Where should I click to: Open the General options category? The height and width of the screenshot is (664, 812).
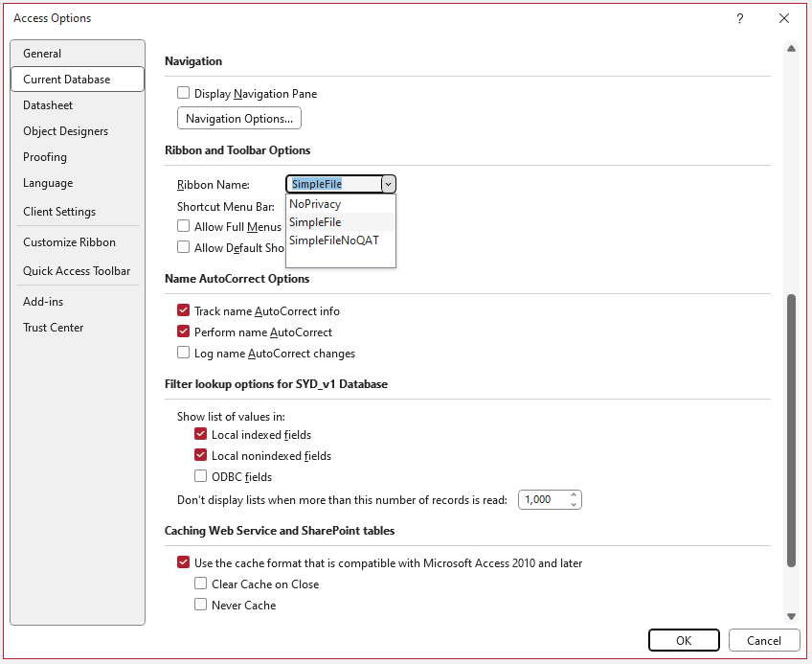(x=78, y=54)
